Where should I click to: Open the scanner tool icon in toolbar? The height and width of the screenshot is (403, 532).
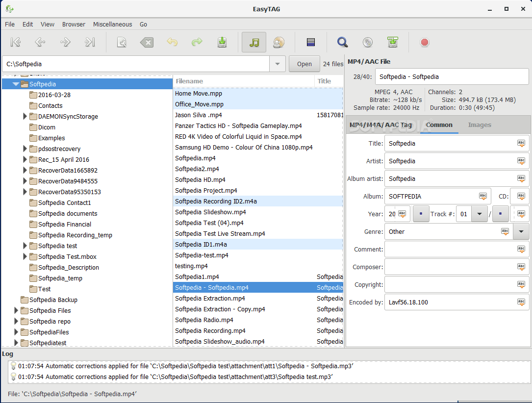[122, 42]
